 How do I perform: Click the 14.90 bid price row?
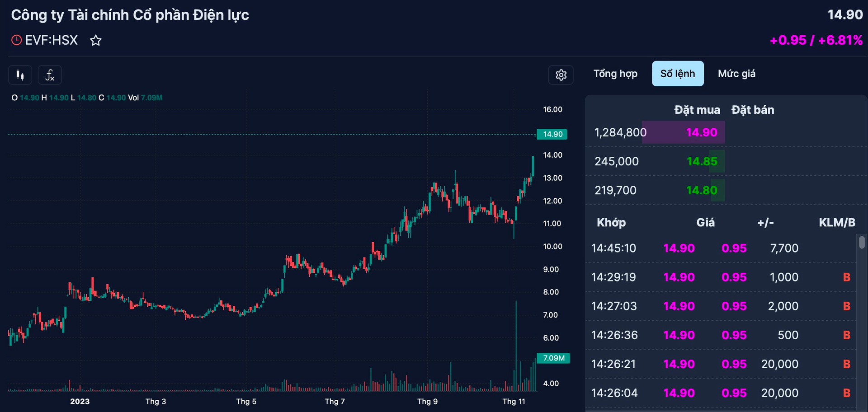click(x=701, y=132)
